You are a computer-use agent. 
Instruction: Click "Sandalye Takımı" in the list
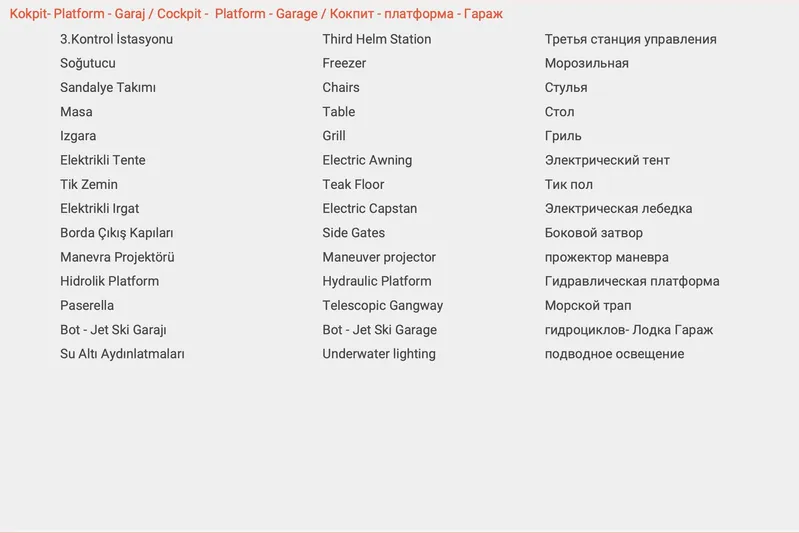108,87
